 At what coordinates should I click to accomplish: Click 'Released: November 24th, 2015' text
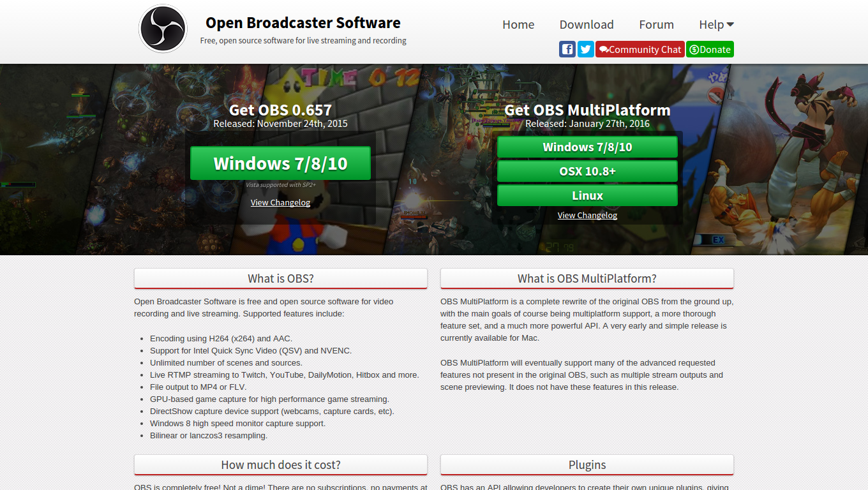click(x=280, y=124)
